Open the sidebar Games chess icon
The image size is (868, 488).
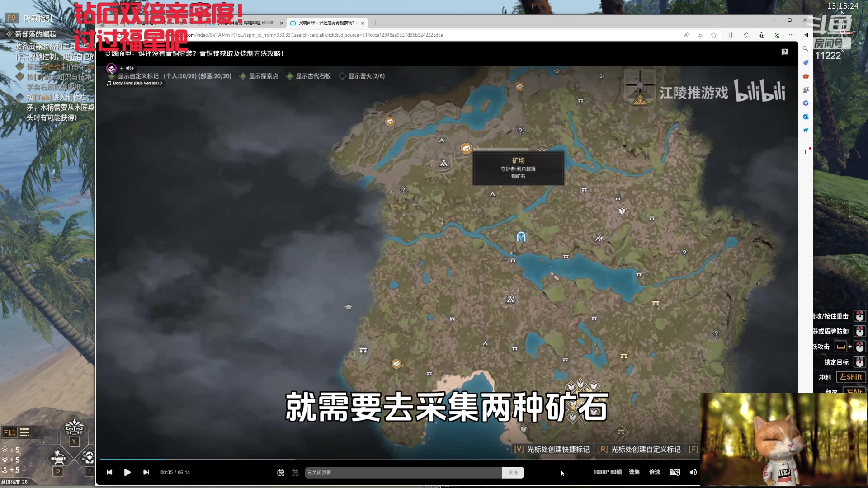[805, 89]
